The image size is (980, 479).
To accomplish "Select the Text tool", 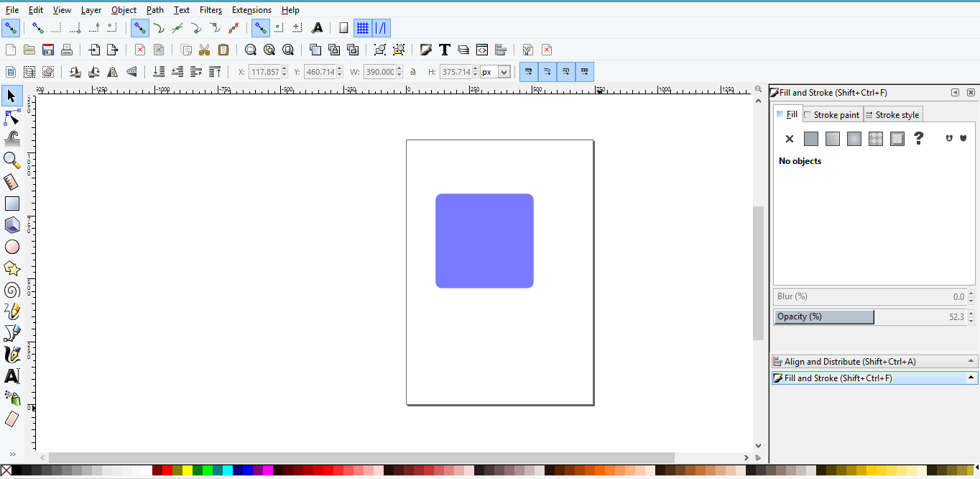I will click(x=11, y=376).
